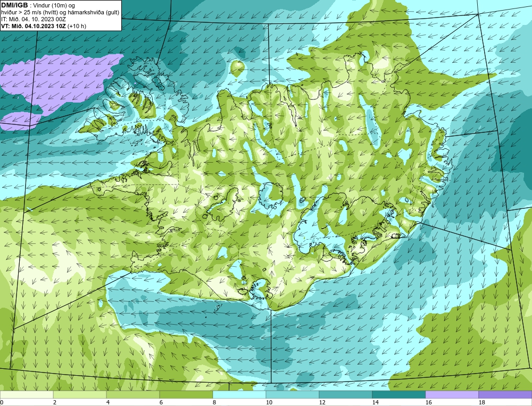Pick the 4–6 m/s green legend swatch
Screen dimensions: 532x406
133,394
